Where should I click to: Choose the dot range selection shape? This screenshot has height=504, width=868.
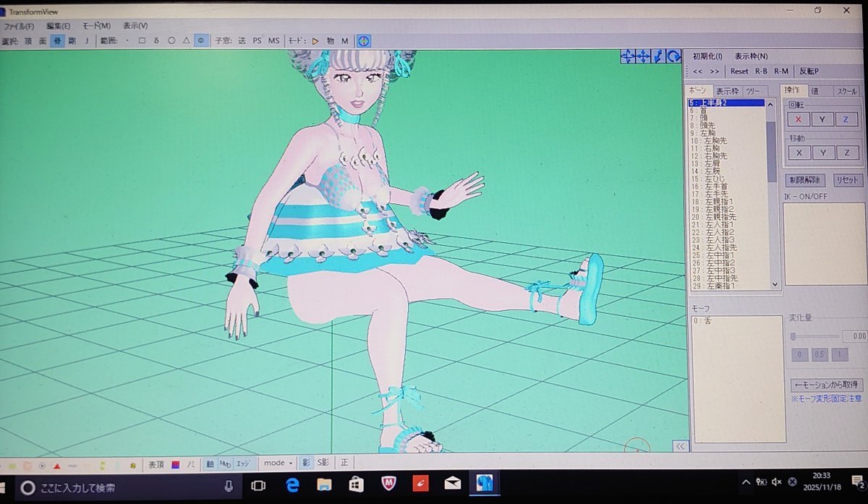(x=127, y=40)
